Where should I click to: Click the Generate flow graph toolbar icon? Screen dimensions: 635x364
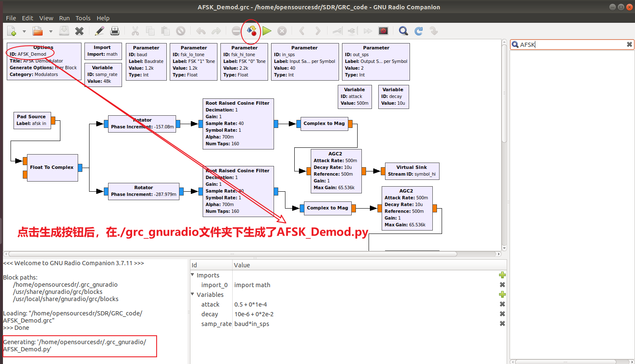[x=251, y=30]
